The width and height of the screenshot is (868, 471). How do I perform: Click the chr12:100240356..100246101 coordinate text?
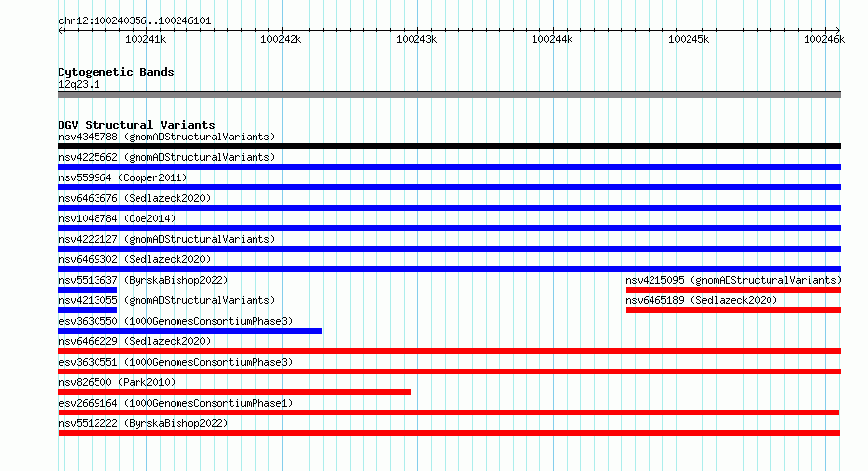(x=135, y=21)
